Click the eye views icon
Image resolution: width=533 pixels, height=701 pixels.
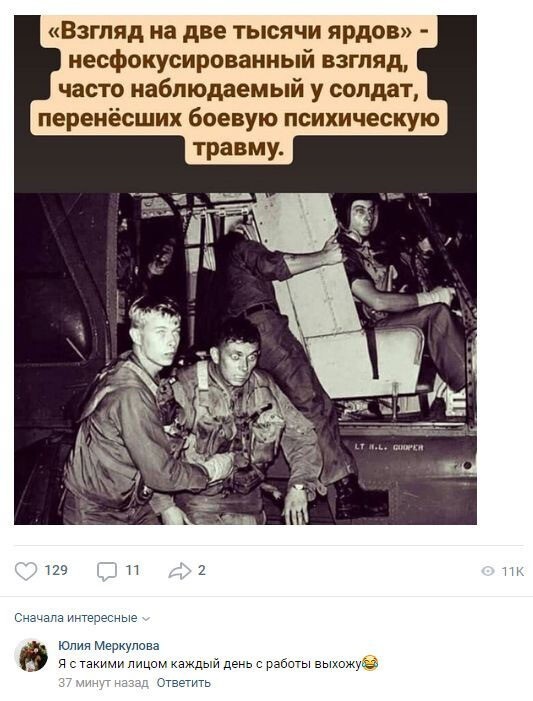click(x=488, y=571)
